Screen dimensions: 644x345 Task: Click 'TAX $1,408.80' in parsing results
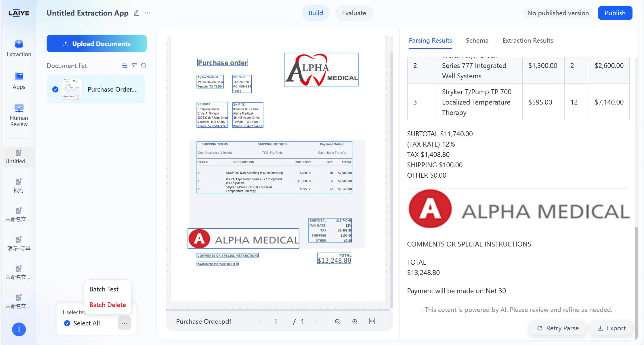tap(428, 155)
